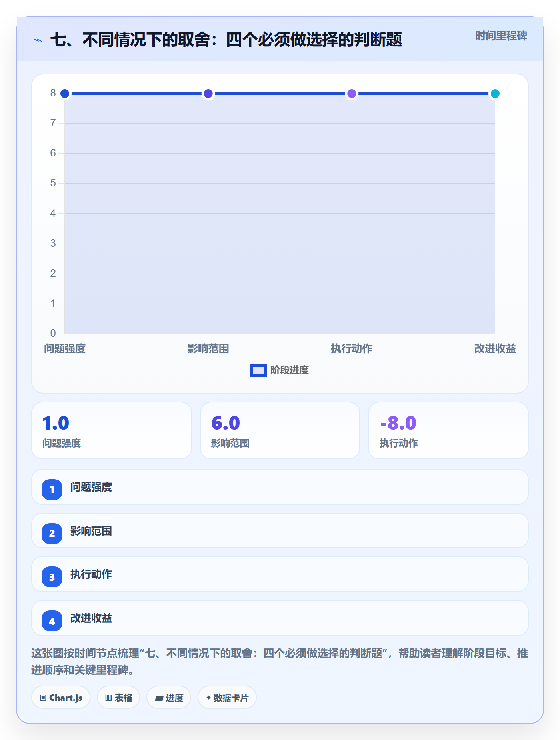Click the y-axis value 8
The height and width of the screenshot is (740, 560).
tap(53, 93)
